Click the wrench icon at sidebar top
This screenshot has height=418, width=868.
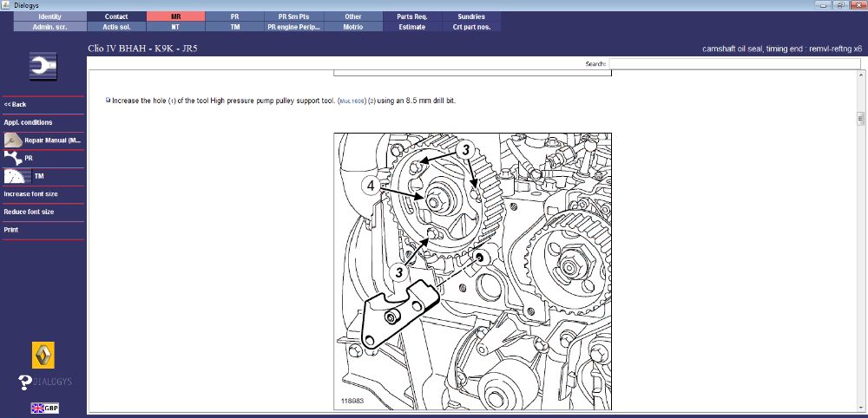point(43,67)
